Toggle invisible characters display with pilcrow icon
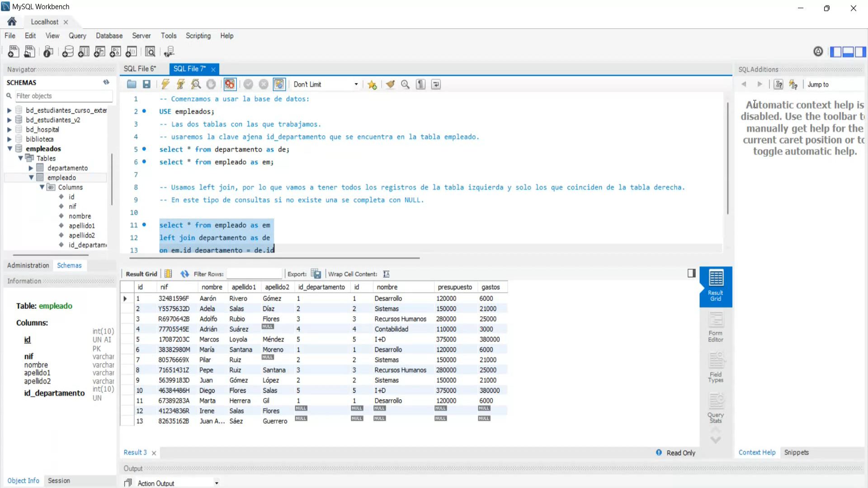This screenshot has height=488, width=868. [x=420, y=84]
